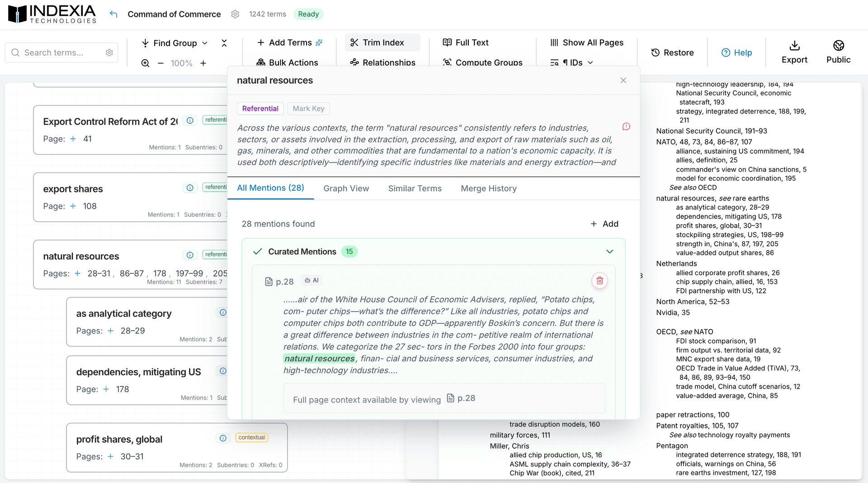868x483 pixels.
Task: Expand the IDs dropdown
Action: tap(590, 62)
